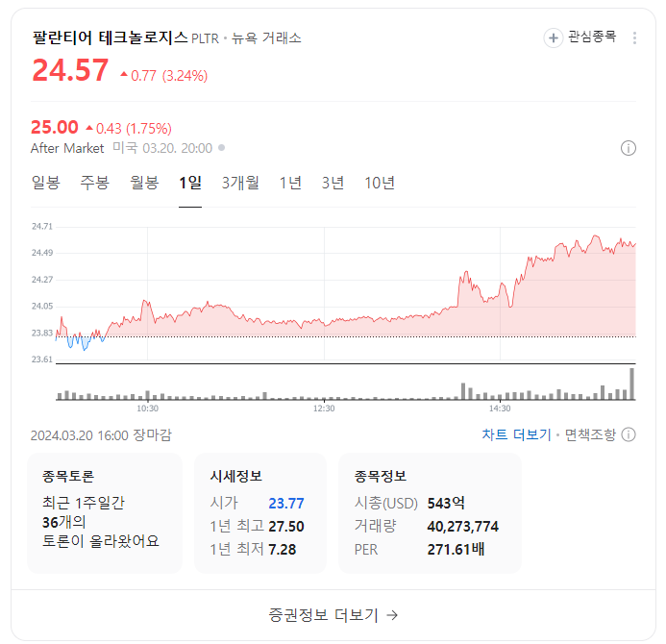The image size is (666, 644).
Task: Click the PLTR ticker symbol
Action: pos(205,38)
